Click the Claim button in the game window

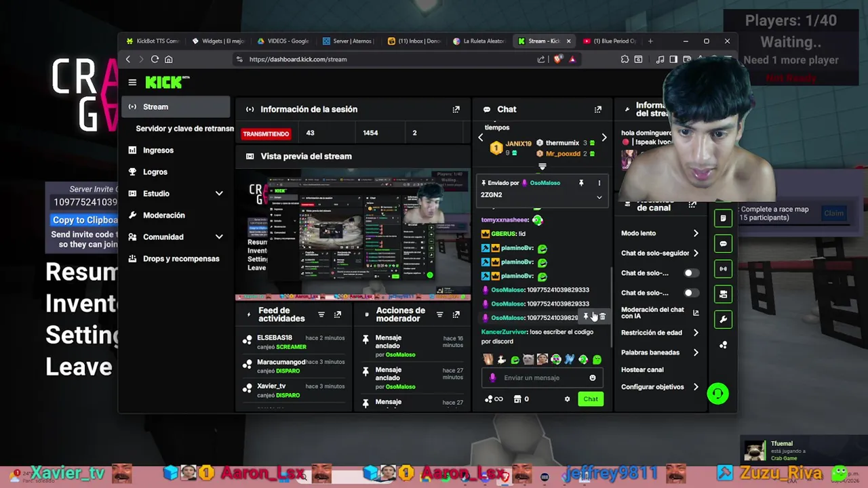pyautogui.click(x=833, y=213)
